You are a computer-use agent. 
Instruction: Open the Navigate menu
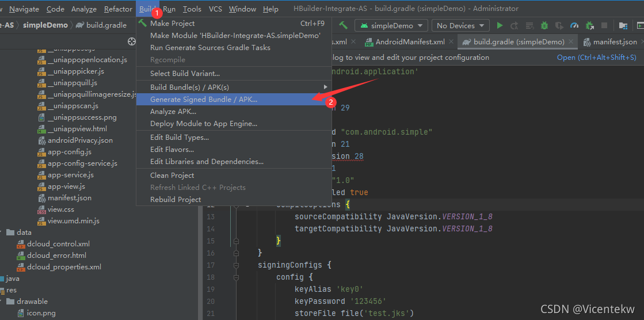point(24,9)
